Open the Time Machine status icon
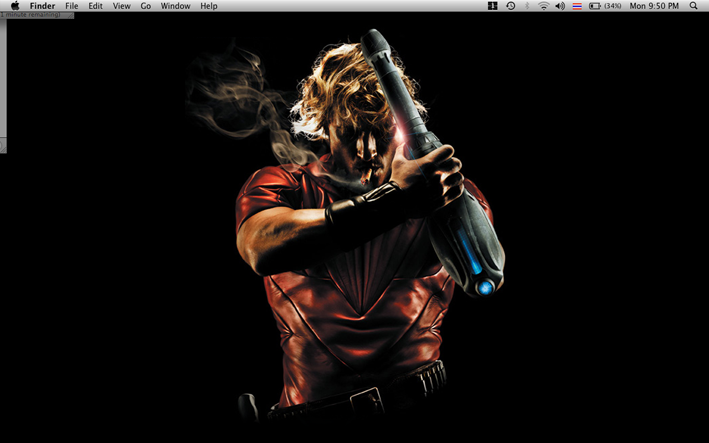Viewport: 709px width, 443px height. coord(510,6)
